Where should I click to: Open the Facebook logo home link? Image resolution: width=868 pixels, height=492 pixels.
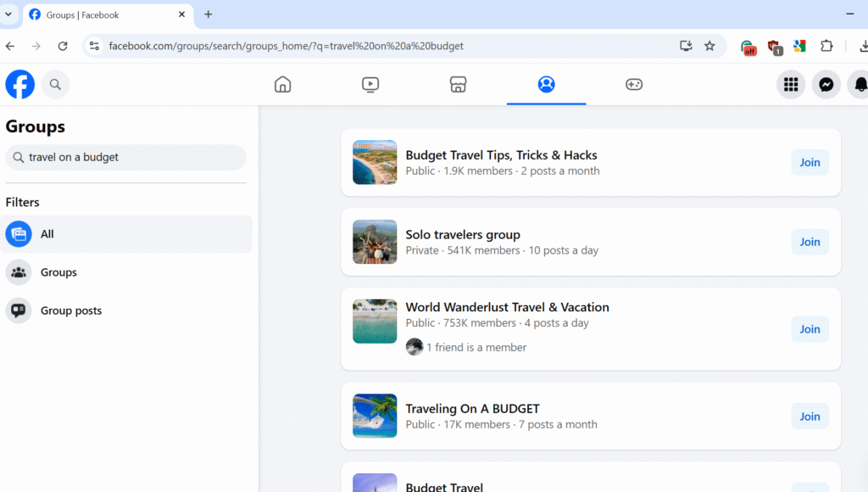(x=20, y=84)
